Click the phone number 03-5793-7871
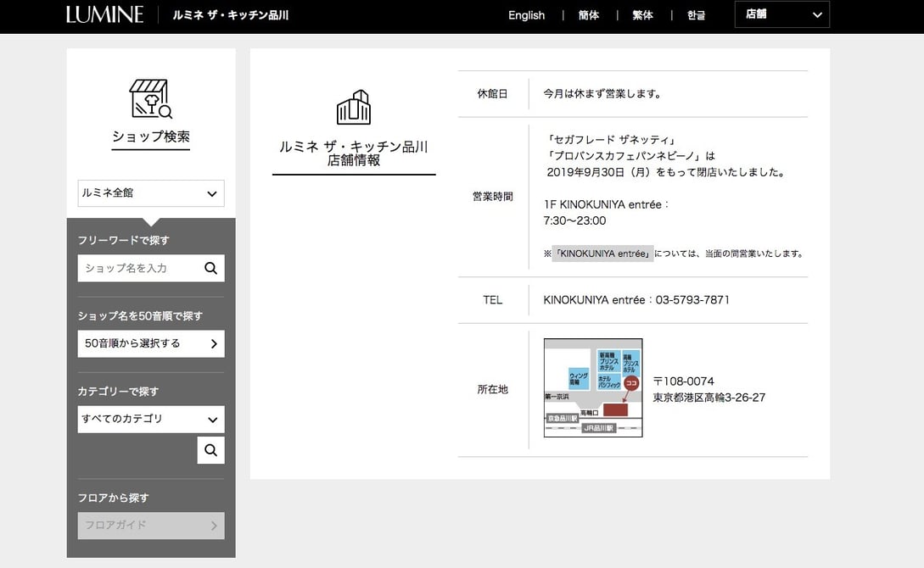The height and width of the screenshot is (568, 924). tap(692, 299)
